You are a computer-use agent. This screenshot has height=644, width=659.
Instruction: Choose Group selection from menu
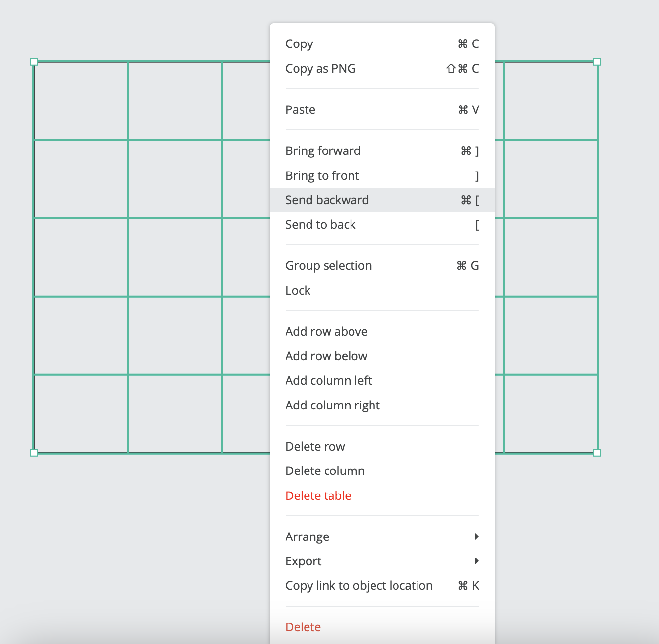click(382, 266)
